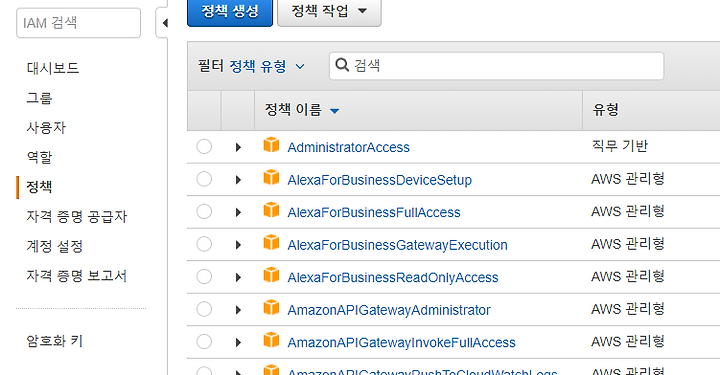Open 역할 in the sidebar

click(x=39, y=157)
